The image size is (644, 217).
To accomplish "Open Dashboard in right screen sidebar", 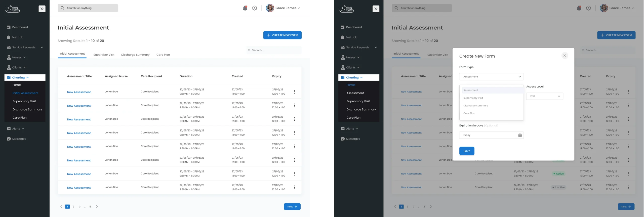I will [351, 27].
